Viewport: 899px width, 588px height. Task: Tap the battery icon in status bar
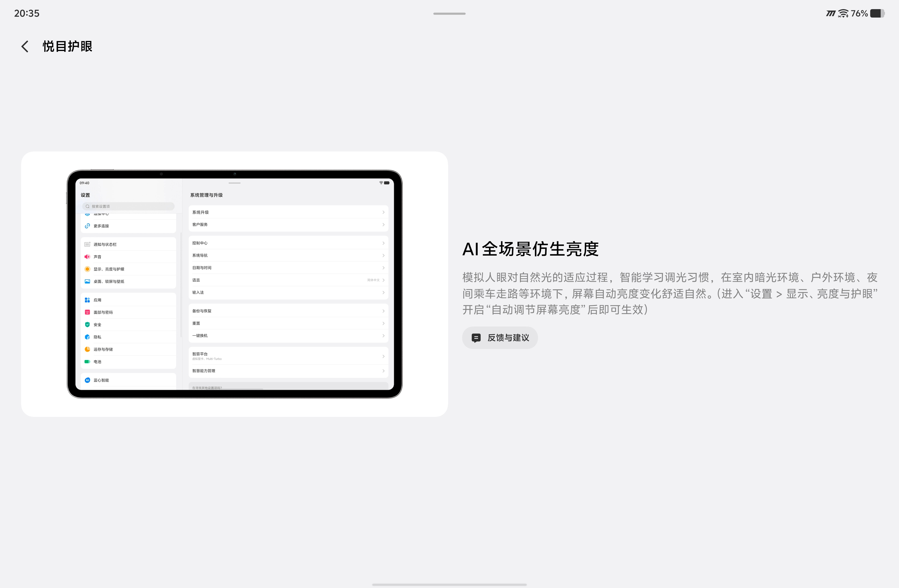877,13
